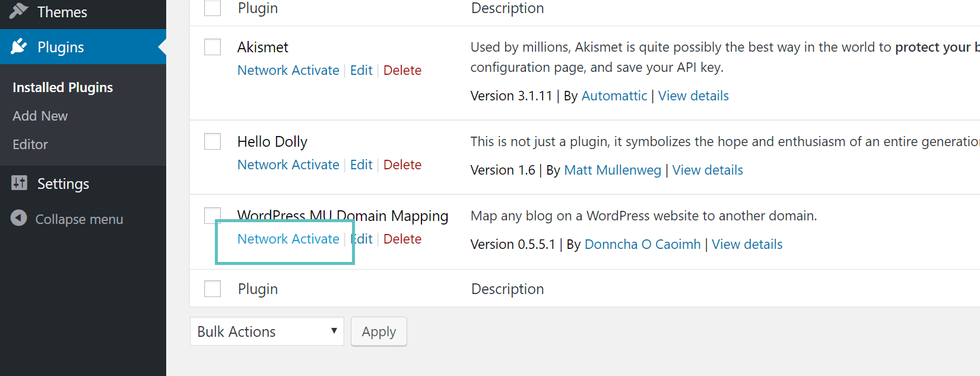Click the Hello Dolly plugin name
Image resolution: width=980 pixels, height=376 pixels.
click(x=272, y=141)
